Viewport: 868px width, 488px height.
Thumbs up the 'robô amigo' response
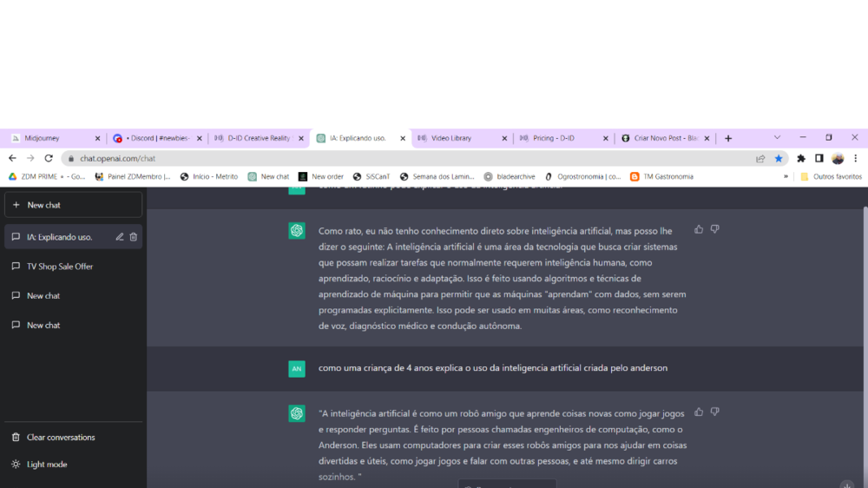pos(699,412)
